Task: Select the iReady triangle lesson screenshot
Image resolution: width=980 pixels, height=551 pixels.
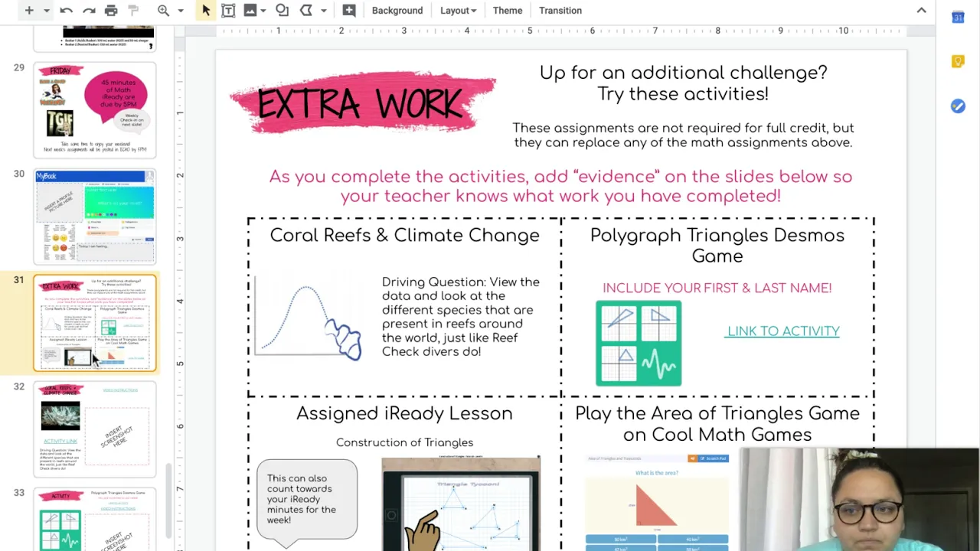Action: 461,504
